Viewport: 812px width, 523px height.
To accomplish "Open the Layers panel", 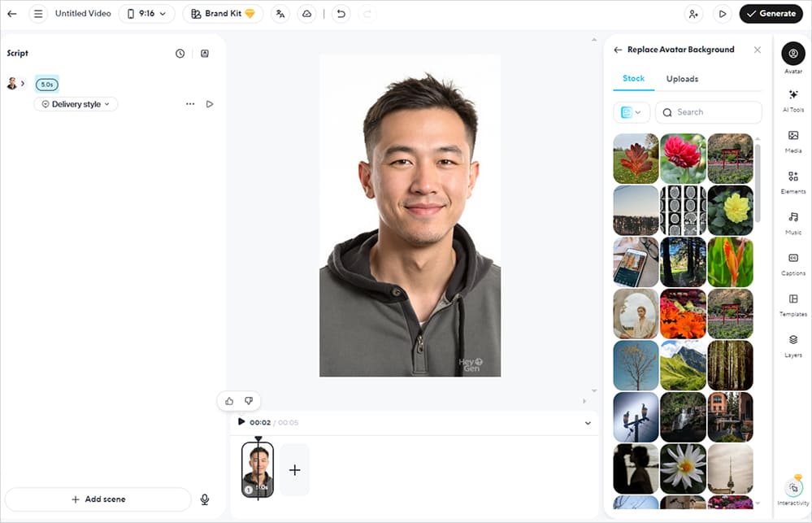I will (x=792, y=343).
